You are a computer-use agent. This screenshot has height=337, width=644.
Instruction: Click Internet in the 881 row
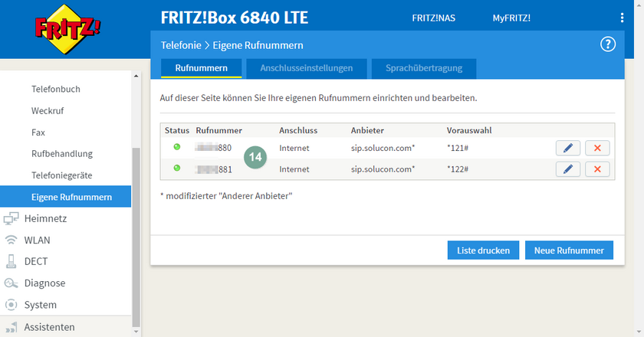coord(294,169)
